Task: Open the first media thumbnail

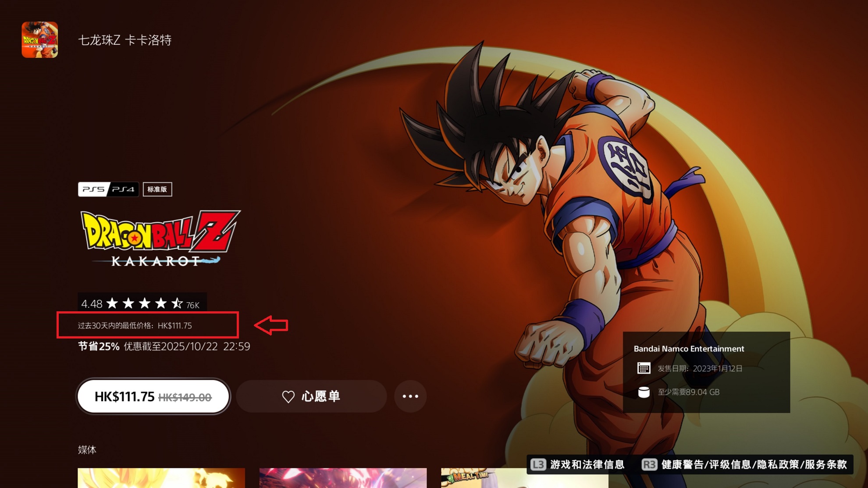Action: click(161, 478)
